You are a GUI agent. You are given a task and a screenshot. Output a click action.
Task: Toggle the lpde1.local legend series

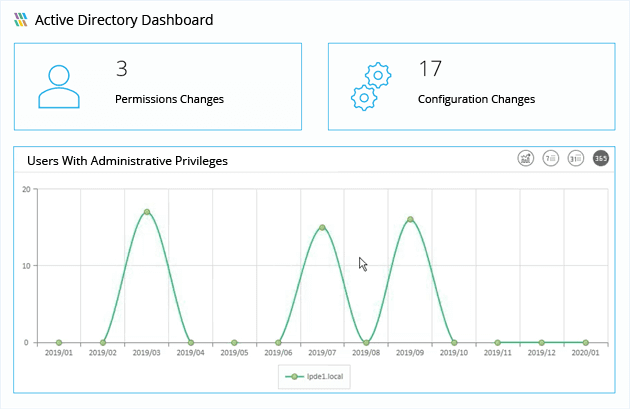click(x=314, y=376)
